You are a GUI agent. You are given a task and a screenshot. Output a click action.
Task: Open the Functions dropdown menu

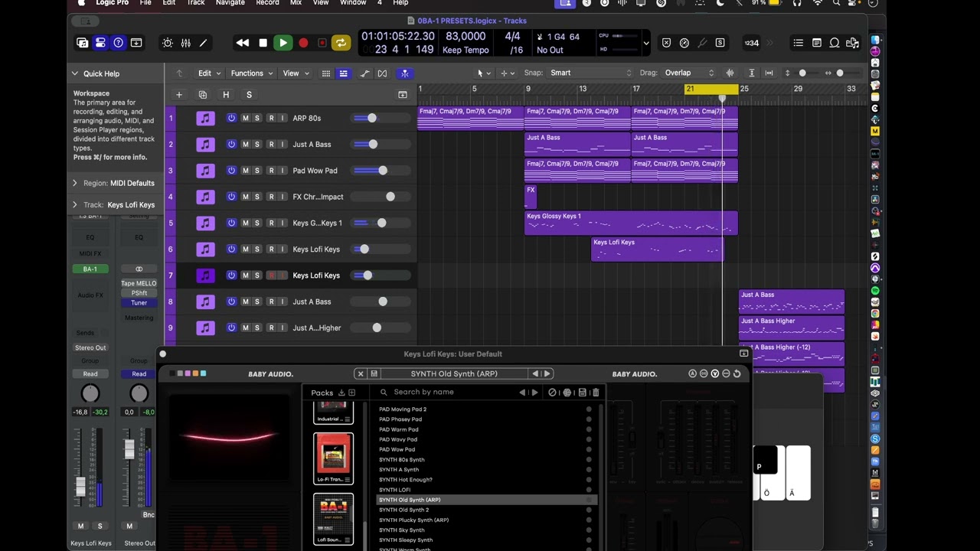pyautogui.click(x=252, y=73)
